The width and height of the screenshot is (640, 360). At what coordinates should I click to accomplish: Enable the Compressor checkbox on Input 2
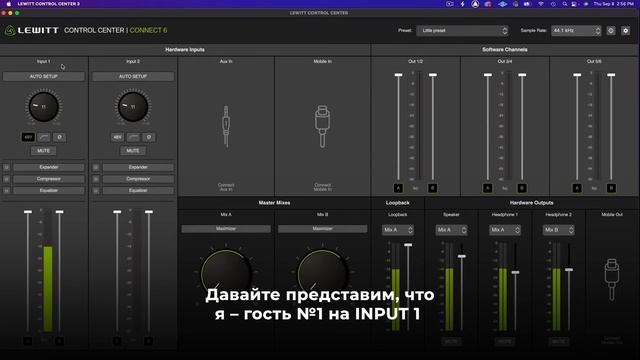point(96,179)
